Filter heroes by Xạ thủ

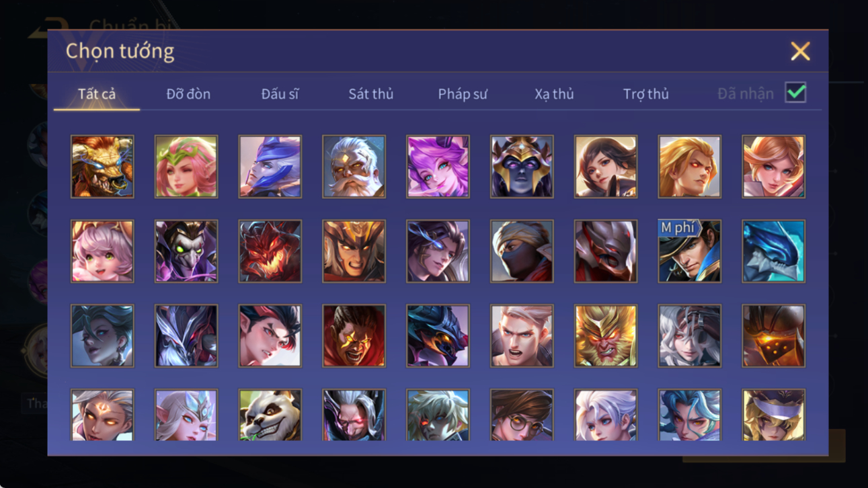pyautogui.click(x=554, y=94)
